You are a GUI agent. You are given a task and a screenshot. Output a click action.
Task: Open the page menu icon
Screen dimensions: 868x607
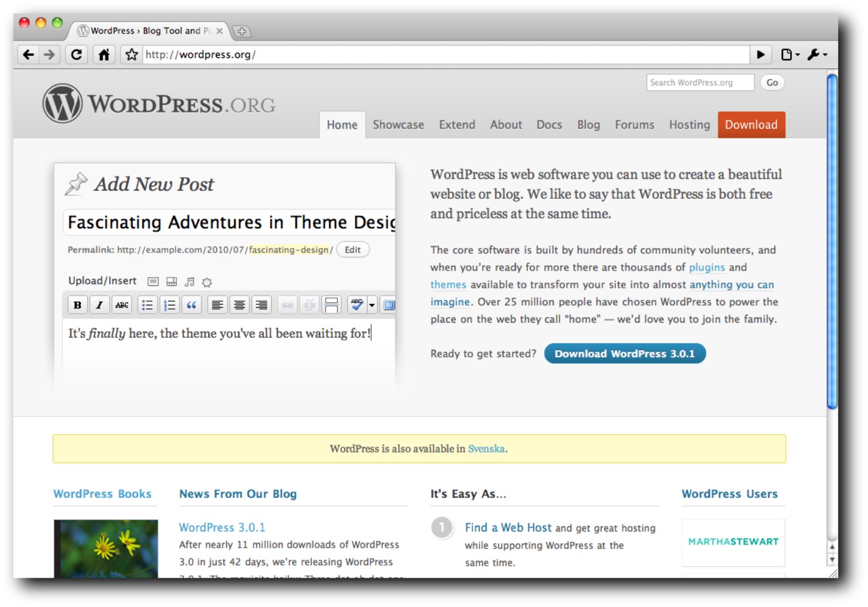(790, 54)
